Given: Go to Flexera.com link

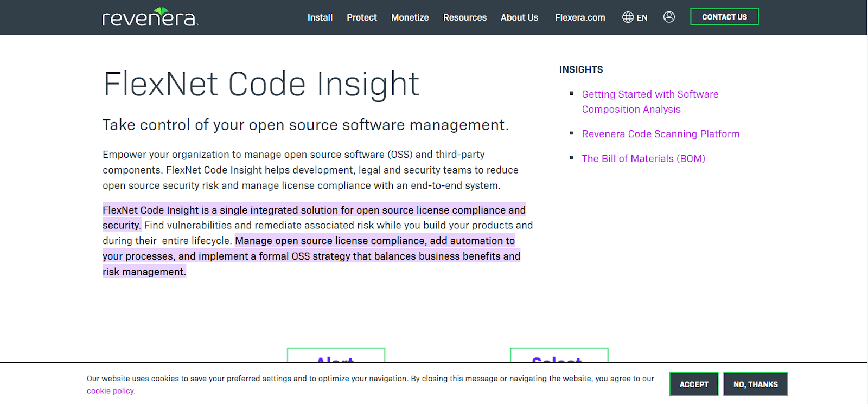Looking at the screenshot, I should [580, 17].
